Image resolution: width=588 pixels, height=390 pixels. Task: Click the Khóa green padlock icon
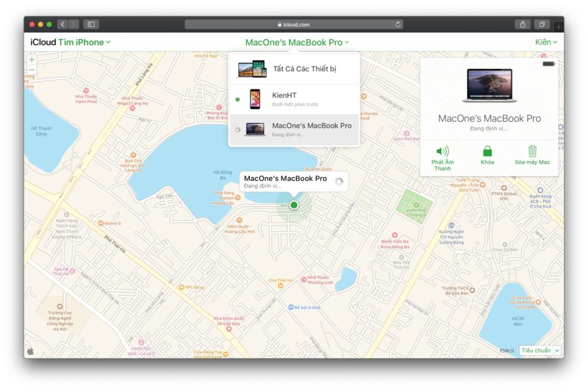point(487,151)
